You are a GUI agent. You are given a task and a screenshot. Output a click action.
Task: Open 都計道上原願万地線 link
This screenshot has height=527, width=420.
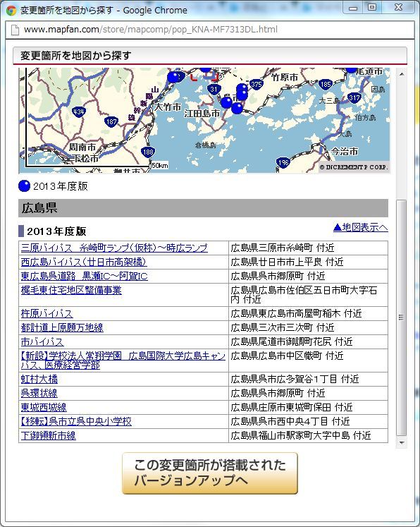62,327
